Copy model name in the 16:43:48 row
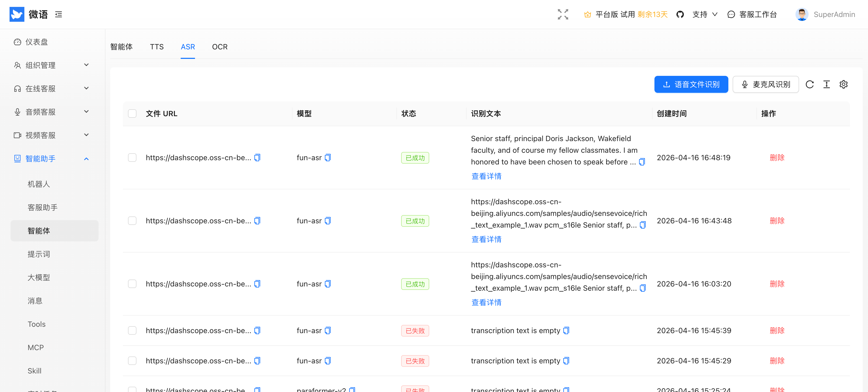The height and width of the screenshot is (392, 868). [327, 221]
